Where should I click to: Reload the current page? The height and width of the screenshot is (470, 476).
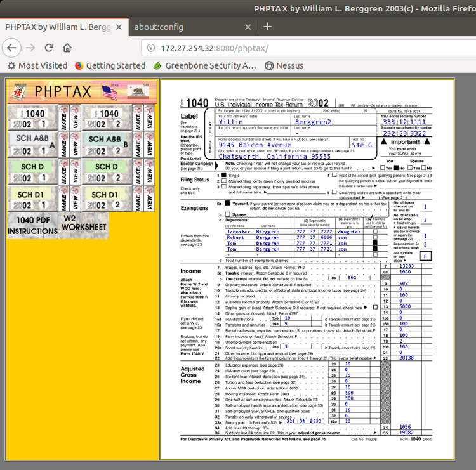tap(49, 48)
